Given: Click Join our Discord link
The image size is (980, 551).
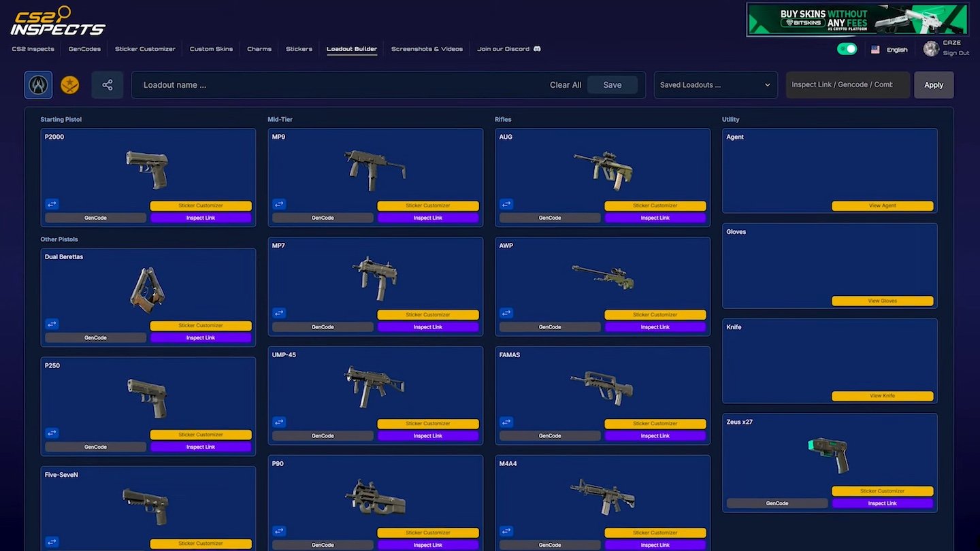Looking at the screenshot, I should [509, 49].
